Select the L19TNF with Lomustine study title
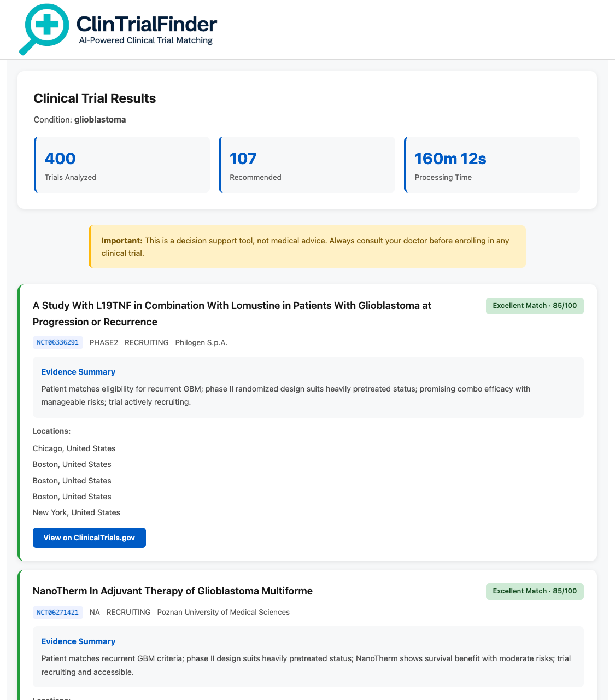This screenshot has height=700, width=615. tap(232, 313)
